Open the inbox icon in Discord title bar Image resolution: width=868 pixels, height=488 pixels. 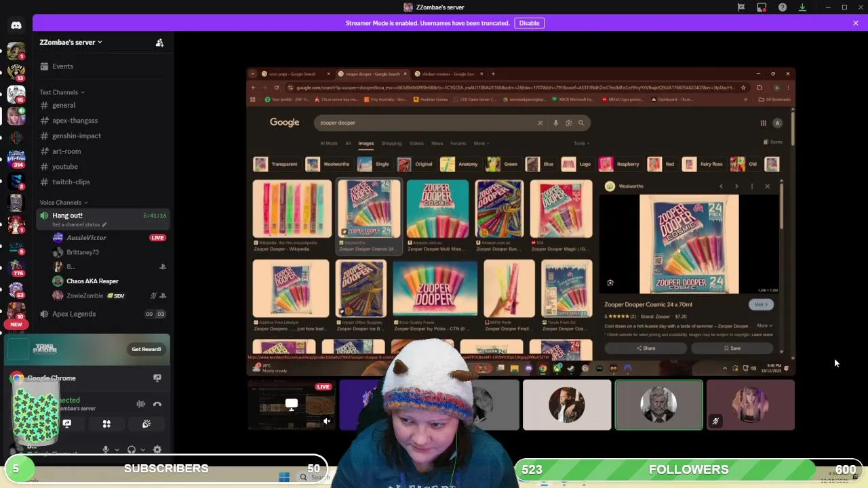[x=762, y=7]
